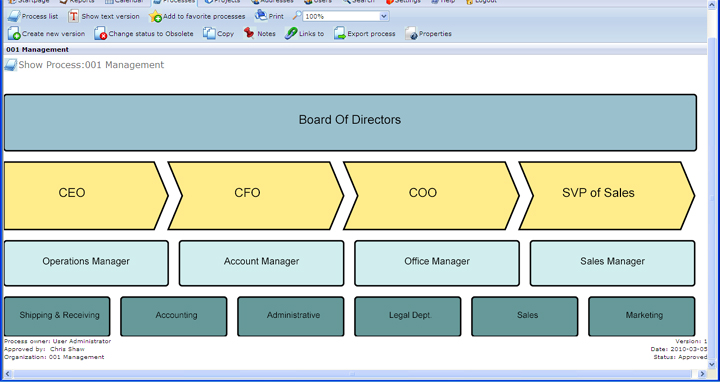Open Notes pushpin icon

tap(249, 33)
